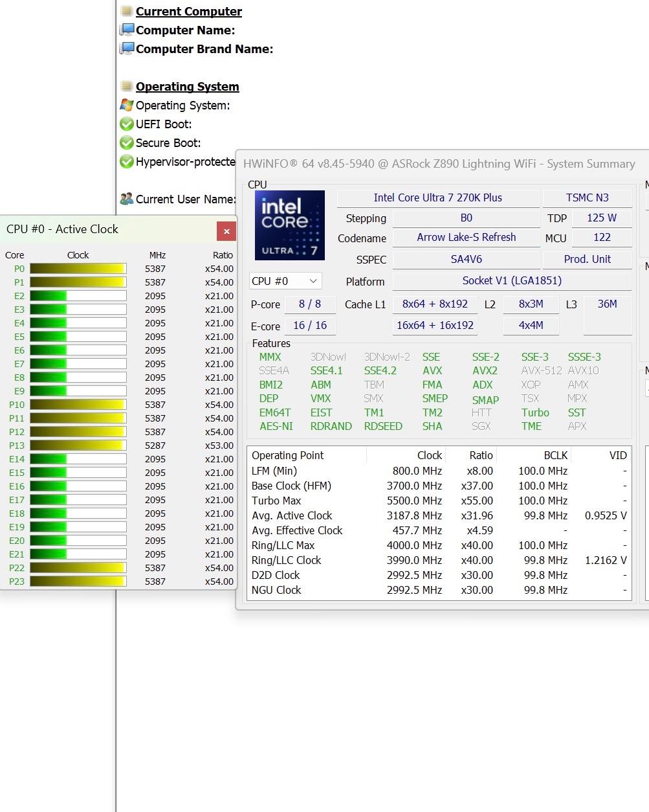Click the Intel Core Ultra 7 logo
The image size is (649, 812).
coord(289,225)
